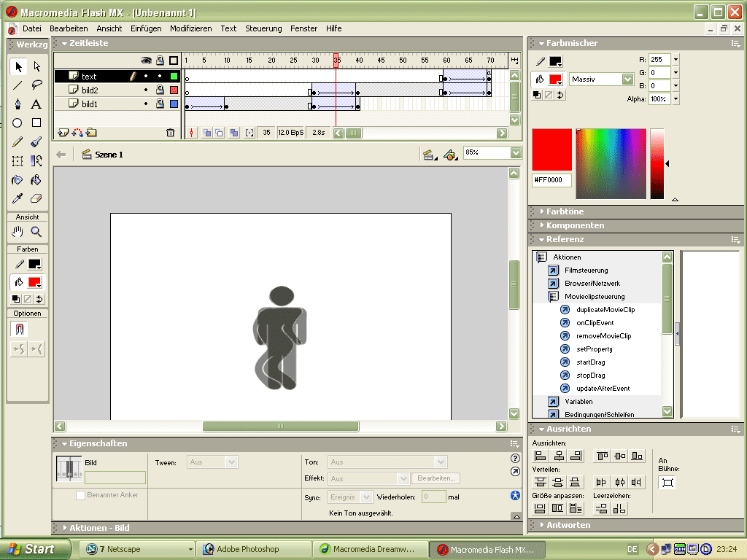Select the Eraser tool
747x560 pixels.
(x=36, y=198)
